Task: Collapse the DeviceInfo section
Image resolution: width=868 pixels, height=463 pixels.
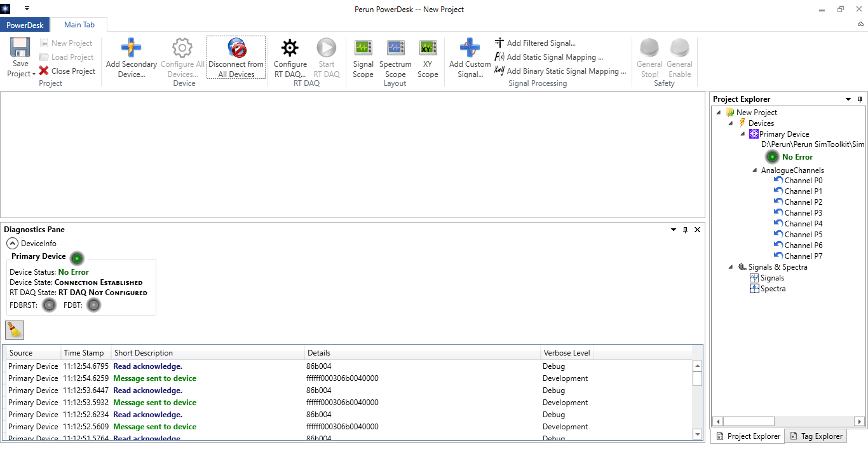Action: (x=13, y=243)
